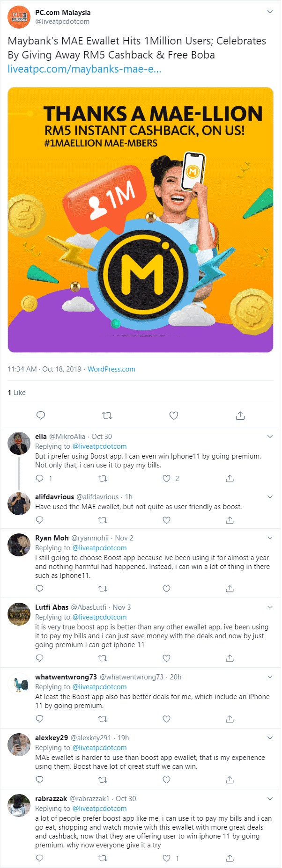Expand options menu on elia's reply
The image size is (282, 868).
point(270,437)
